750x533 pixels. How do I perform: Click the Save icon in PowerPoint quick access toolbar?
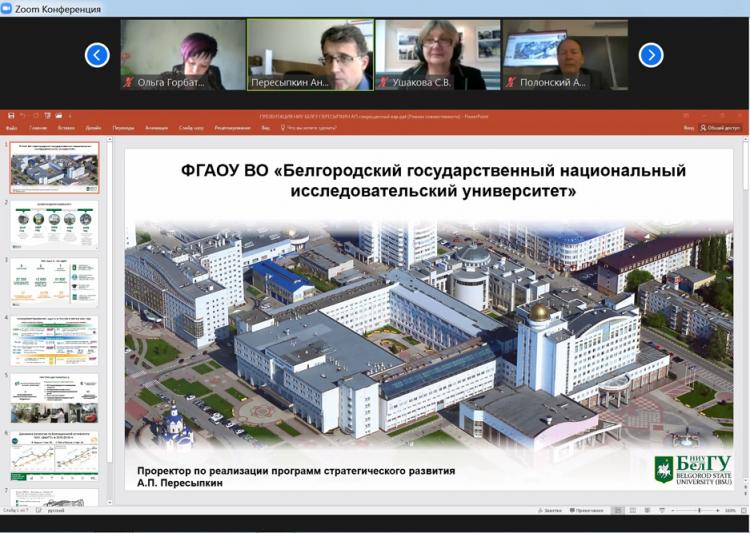(11, 116)
